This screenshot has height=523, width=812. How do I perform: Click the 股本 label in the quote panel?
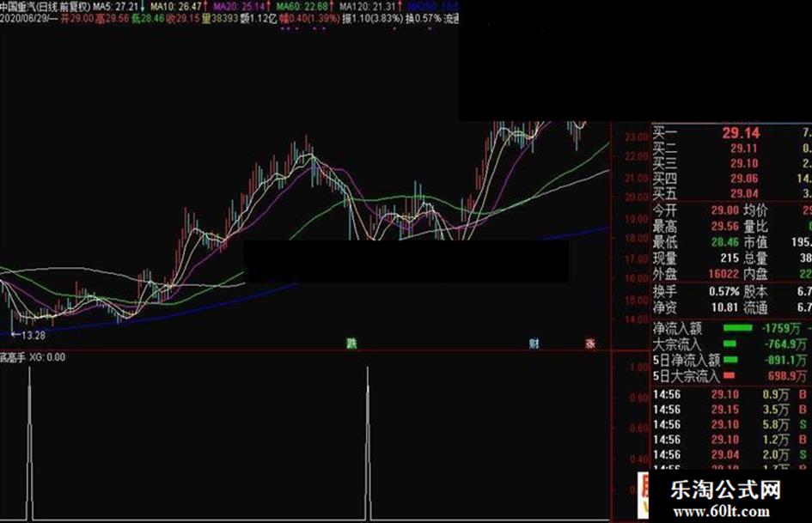tap(755, 292)
